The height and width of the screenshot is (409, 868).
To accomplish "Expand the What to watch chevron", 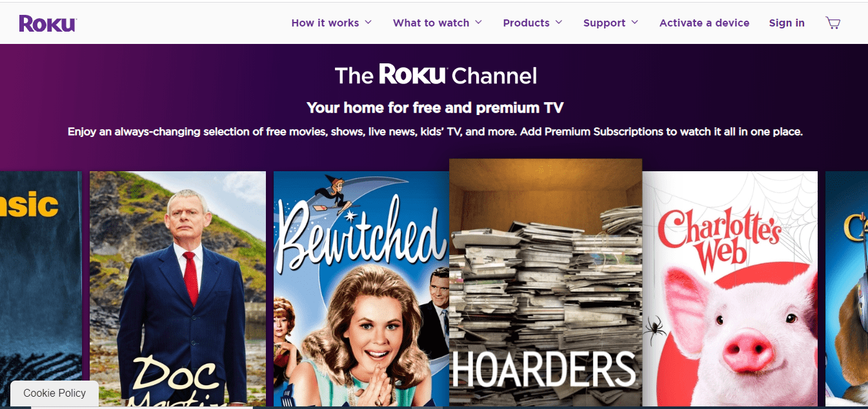I will point(479,22).
